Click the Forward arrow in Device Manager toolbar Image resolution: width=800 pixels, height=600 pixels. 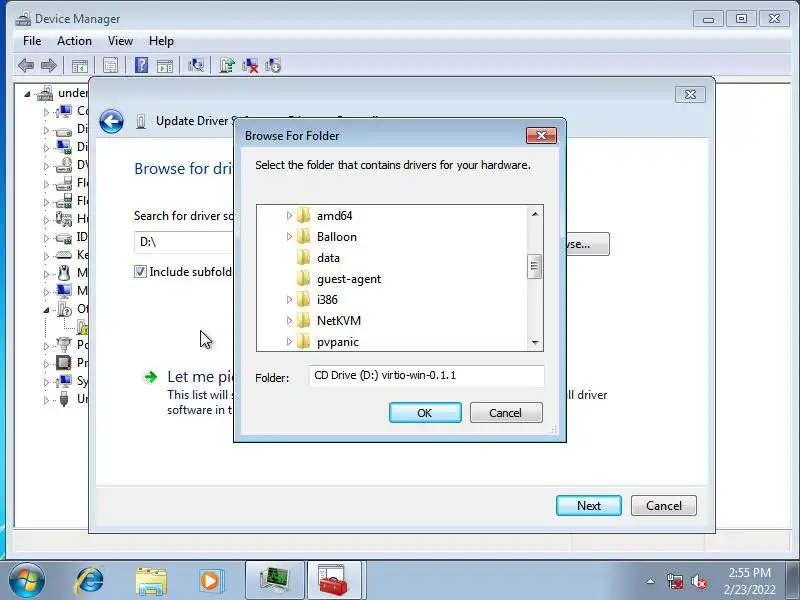click(49, 65)
